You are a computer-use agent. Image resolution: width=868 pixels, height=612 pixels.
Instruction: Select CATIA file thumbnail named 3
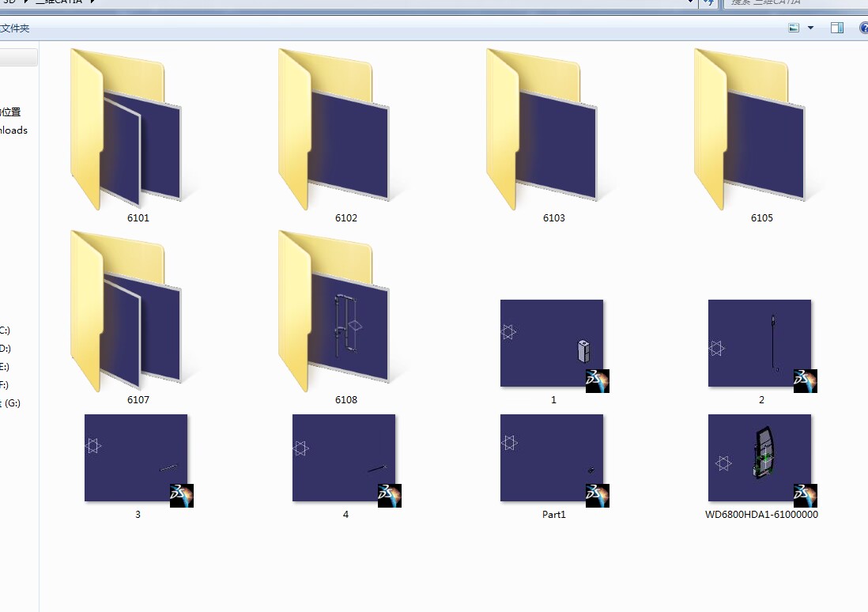coord(138,460)
